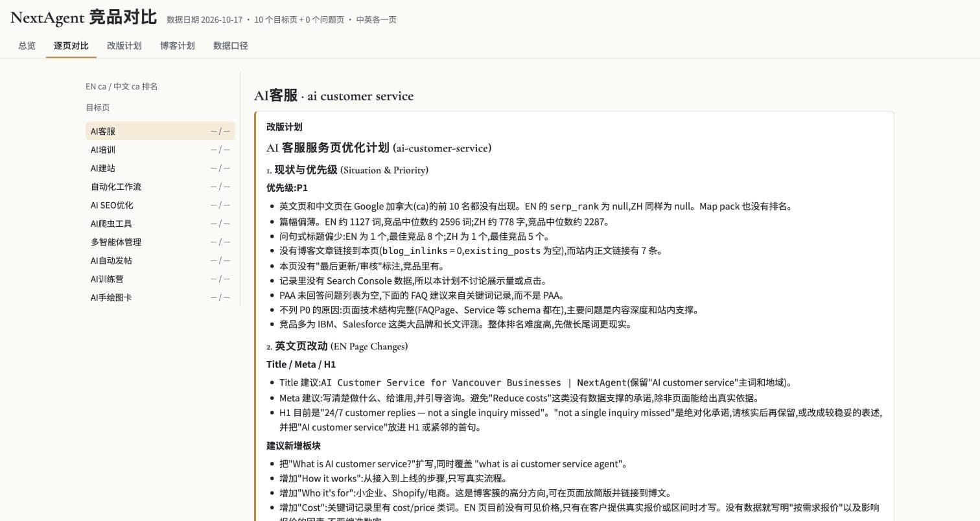Select the 逐页对比 tab
Image resolution: width=980 pixels, height=521 pixels.
coord(71,46)
